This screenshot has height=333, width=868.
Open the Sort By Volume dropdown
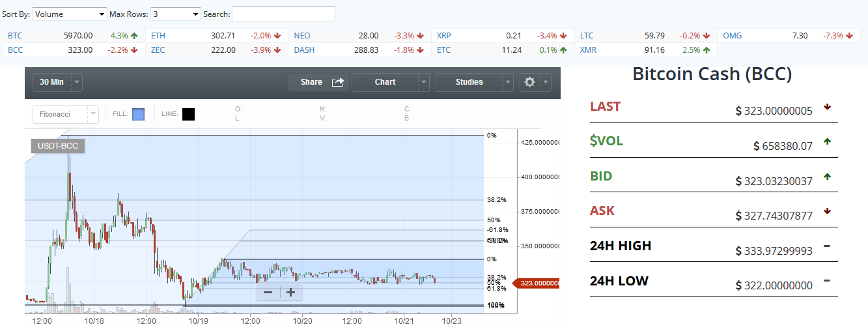click(70, 14)
